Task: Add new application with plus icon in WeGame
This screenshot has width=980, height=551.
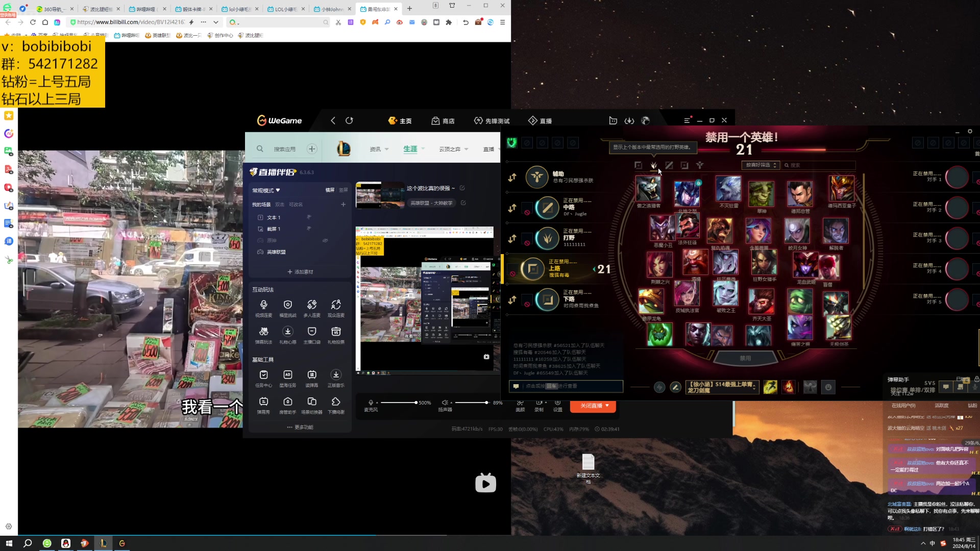Action: pos(312,149)
